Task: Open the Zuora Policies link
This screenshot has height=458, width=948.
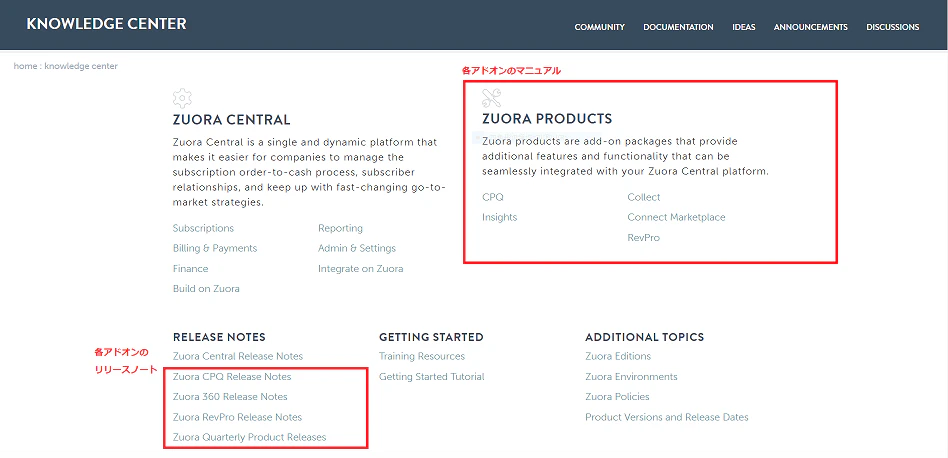Action: pyautogui.click(x=617, y=397)
